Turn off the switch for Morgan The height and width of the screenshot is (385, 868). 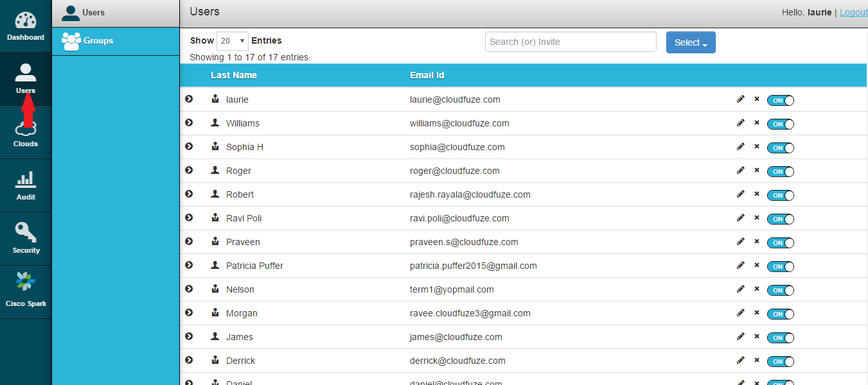(781, 314)
